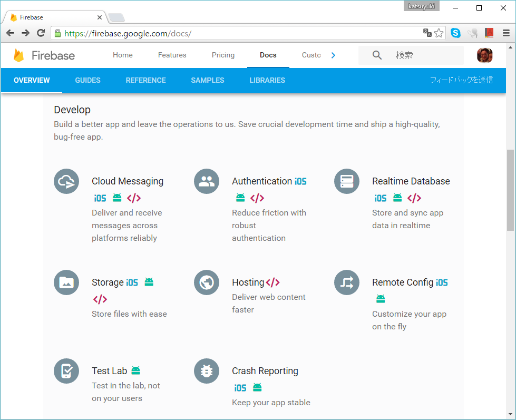Image resolution: width=516 pixels, height=420 pixels.
Task: Open the Android docs for Cloud Messaging
Action: coord(117,198)
